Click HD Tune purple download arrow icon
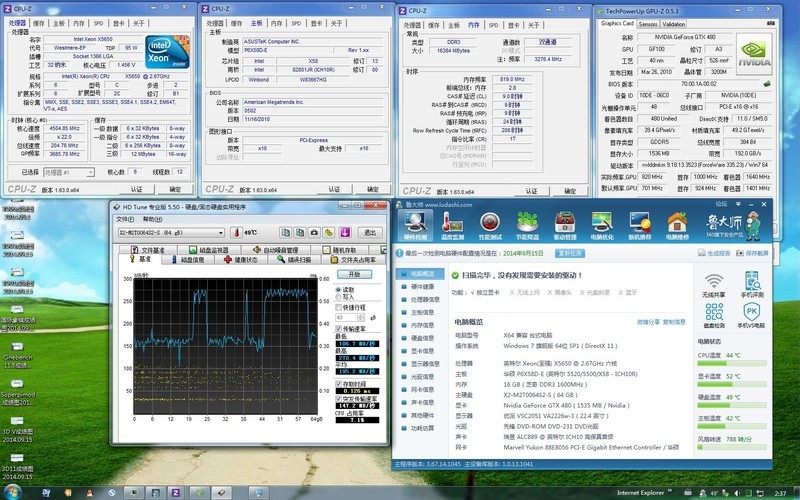 pyautogui.click(x=345, y=233)
